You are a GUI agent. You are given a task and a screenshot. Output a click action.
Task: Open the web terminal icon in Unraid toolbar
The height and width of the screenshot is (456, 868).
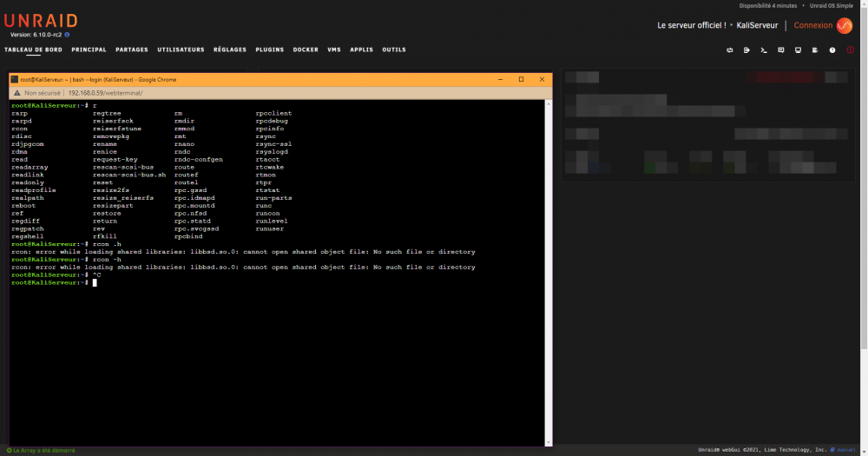(x=764, y=50)
